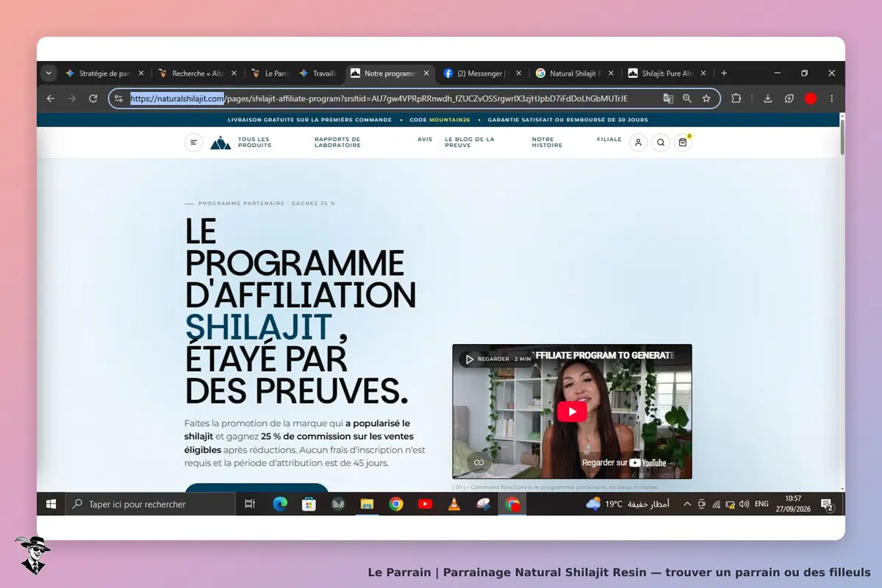Open File Explorer from taskbar
The width and height of the screenshot is (882, 588).
pos(367,504)
